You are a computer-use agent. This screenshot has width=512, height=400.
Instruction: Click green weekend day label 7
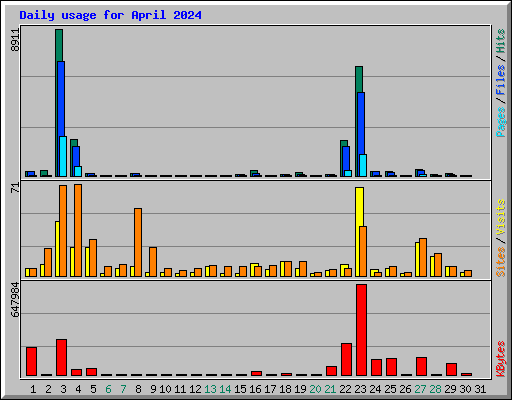click(123, 389)
